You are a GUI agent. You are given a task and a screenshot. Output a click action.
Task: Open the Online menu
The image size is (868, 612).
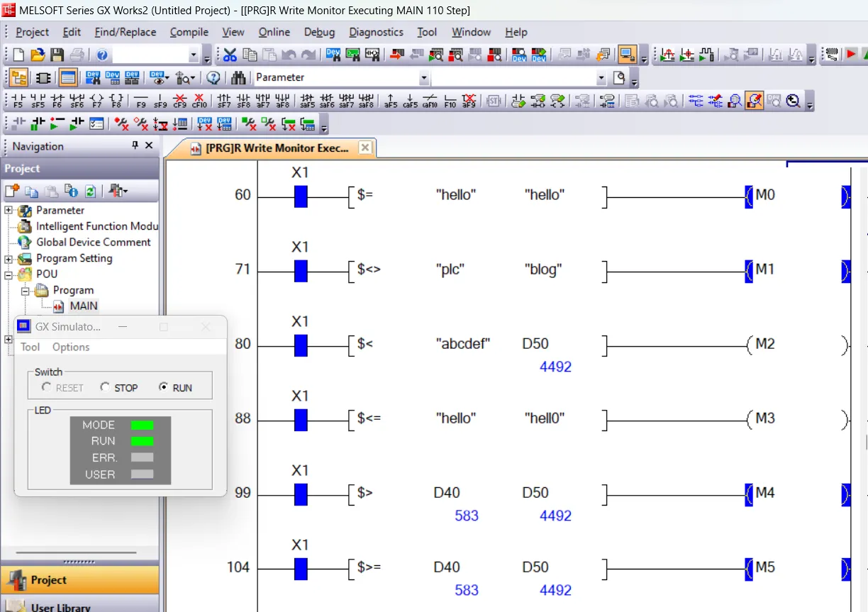click(x=274, y=32)
